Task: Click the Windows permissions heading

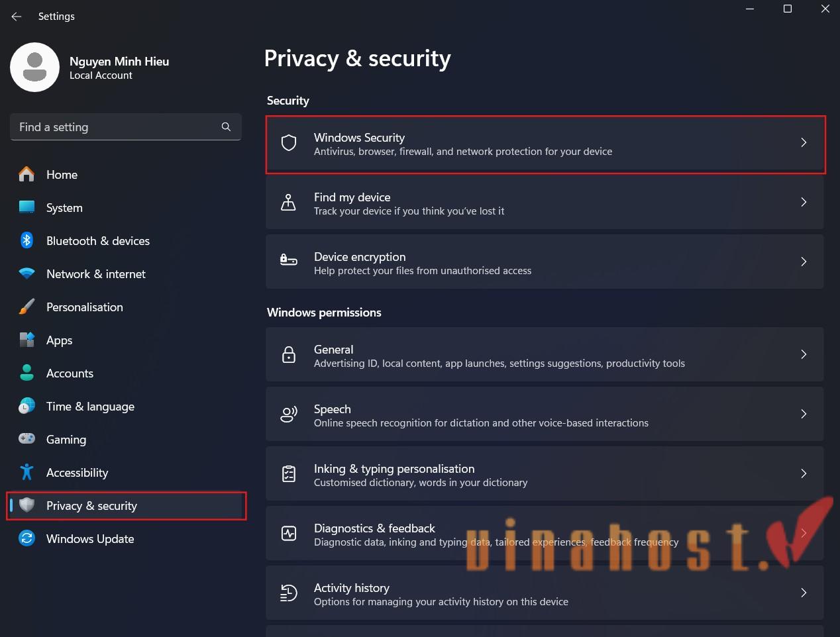Action: click(324, 313)
